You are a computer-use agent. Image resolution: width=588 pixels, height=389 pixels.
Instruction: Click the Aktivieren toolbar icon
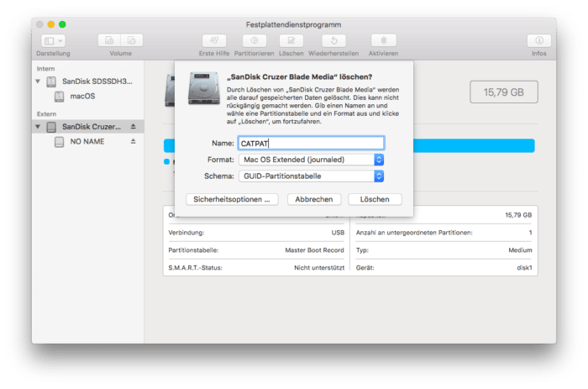pos(383,40)
